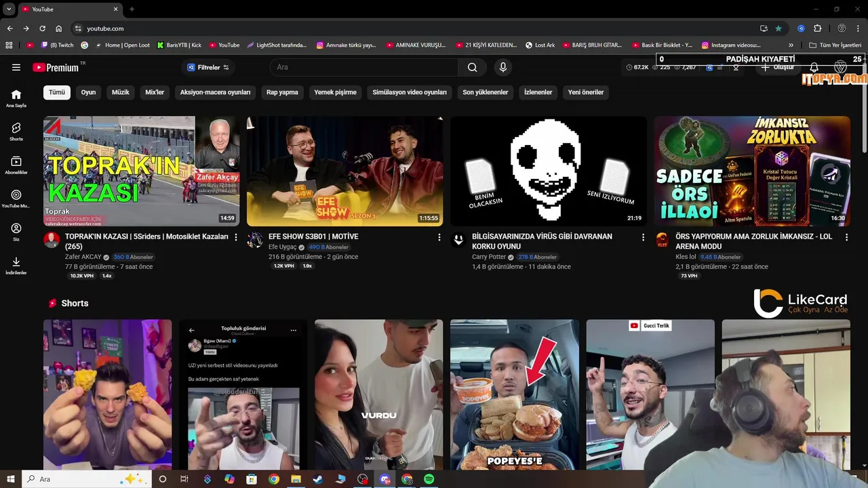The image size is (868, 488).
Task: Bookmark page with star icon
Action: tap(778, 28)
